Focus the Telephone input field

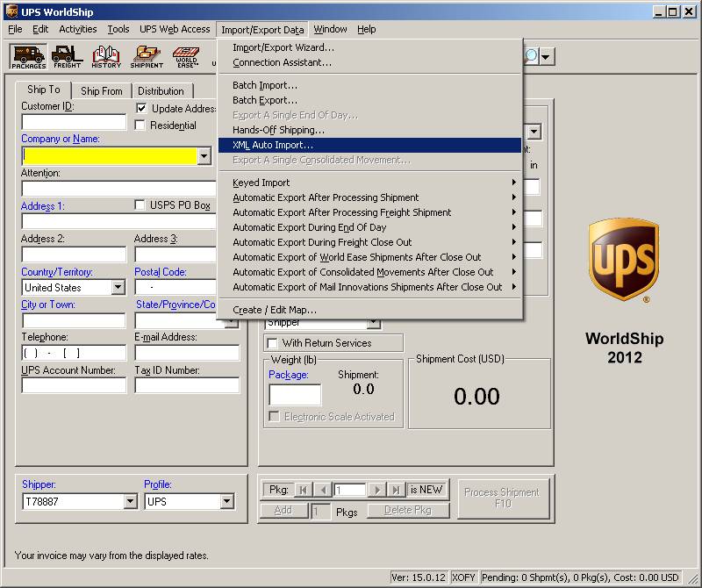(74, 353)
